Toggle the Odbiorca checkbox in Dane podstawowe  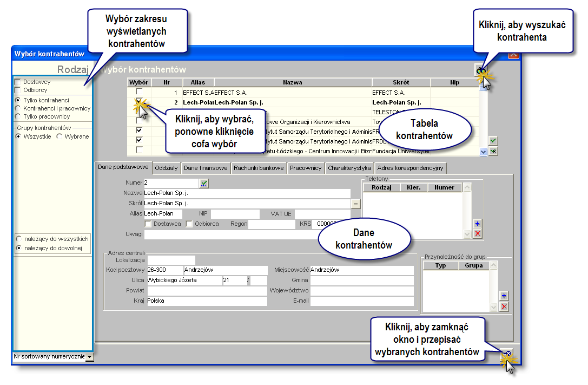click(x=189, y=224)
